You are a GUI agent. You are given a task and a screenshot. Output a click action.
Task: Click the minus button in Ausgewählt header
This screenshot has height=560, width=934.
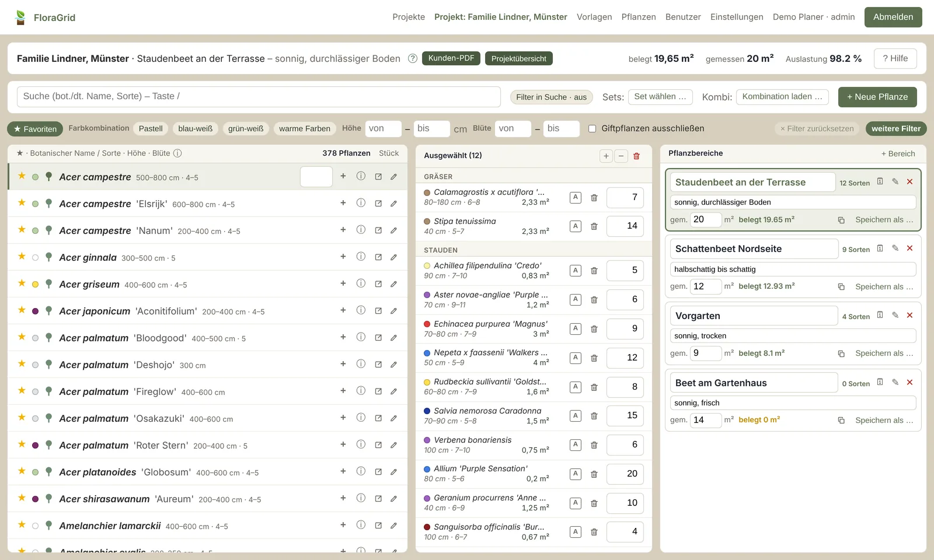pyautogui.click(x=621, y=156)
